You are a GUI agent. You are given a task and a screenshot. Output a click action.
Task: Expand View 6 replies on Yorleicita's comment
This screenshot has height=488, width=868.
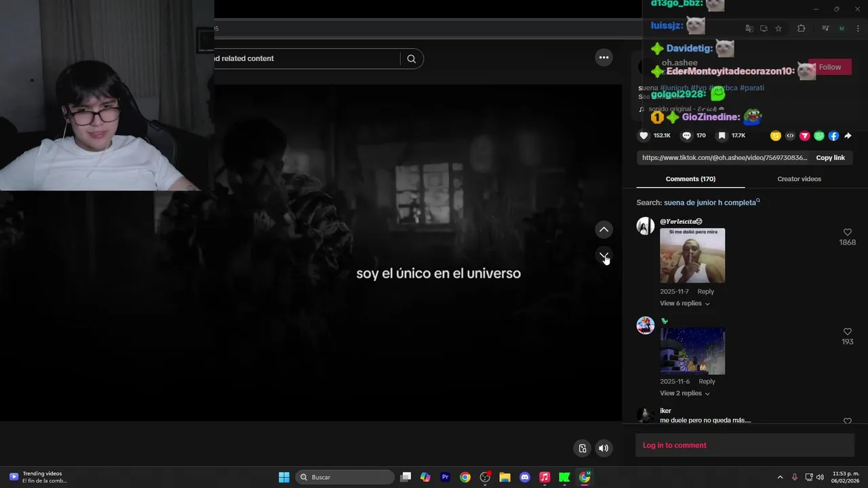pyautogui.click(x=685, y=304)
